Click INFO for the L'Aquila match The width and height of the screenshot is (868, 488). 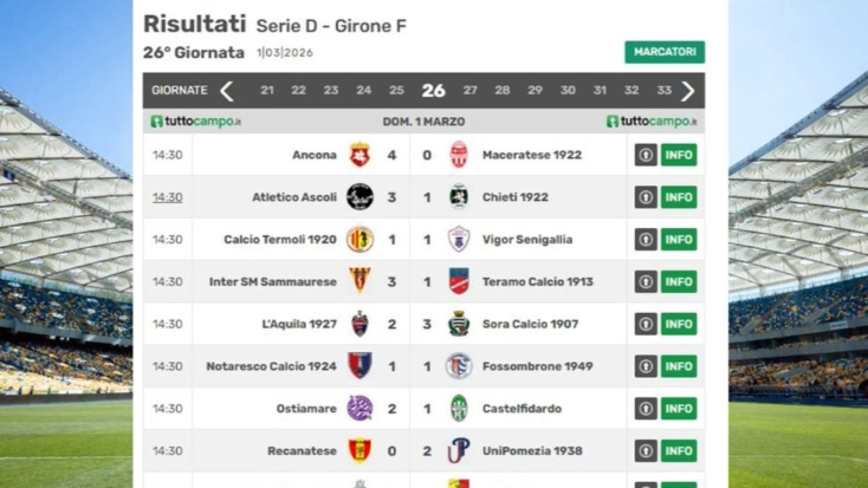[x=679, y=324]
